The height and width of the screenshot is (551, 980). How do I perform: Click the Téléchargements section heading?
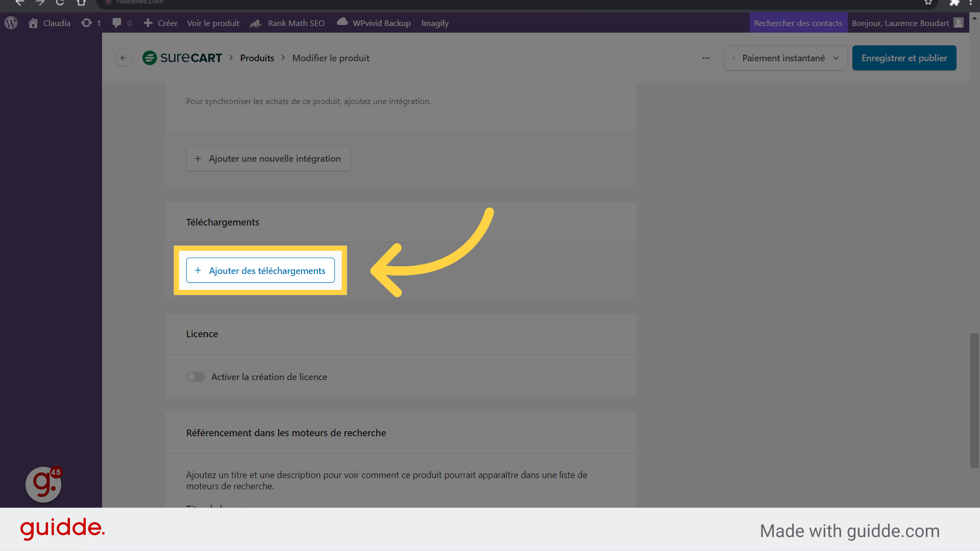(223, 222)
